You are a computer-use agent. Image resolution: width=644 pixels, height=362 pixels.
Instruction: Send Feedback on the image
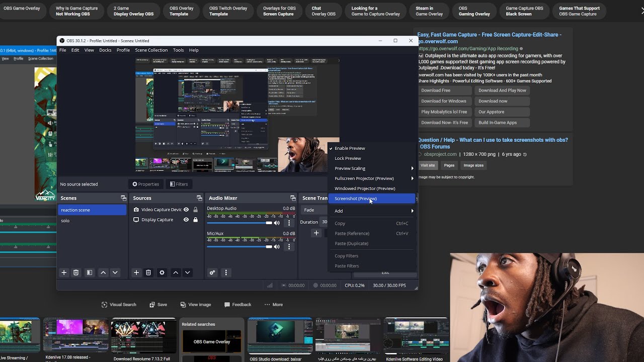tap(237, 305)
